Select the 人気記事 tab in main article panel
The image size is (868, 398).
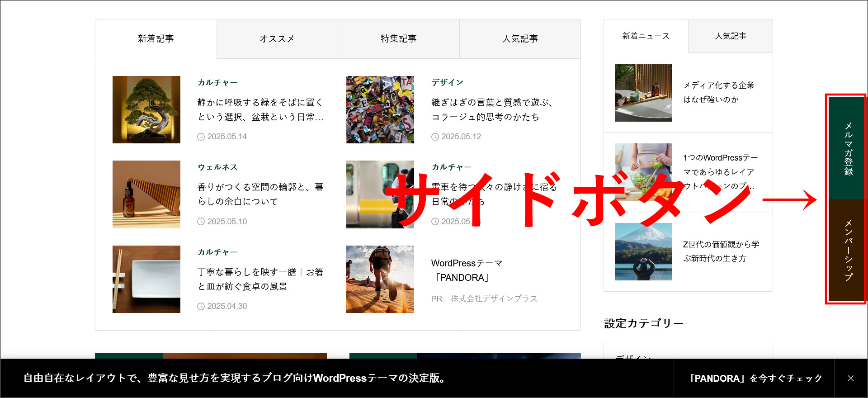(520, 39)
